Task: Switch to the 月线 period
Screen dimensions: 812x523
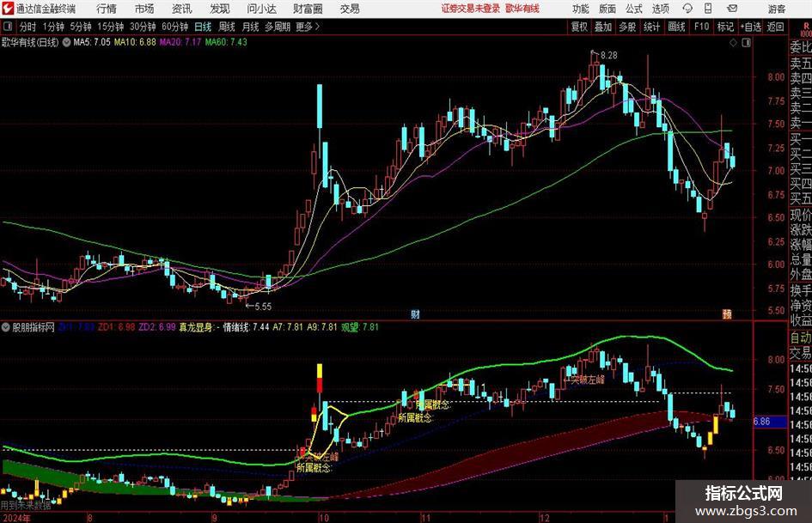Action: click(x=250, y=27)
